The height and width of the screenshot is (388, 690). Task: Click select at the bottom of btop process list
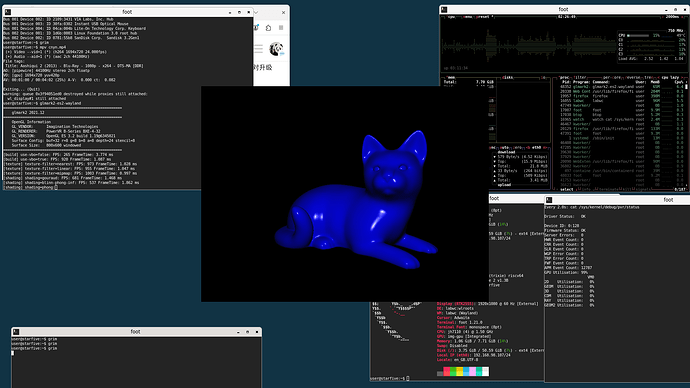(x=567, y=190)
